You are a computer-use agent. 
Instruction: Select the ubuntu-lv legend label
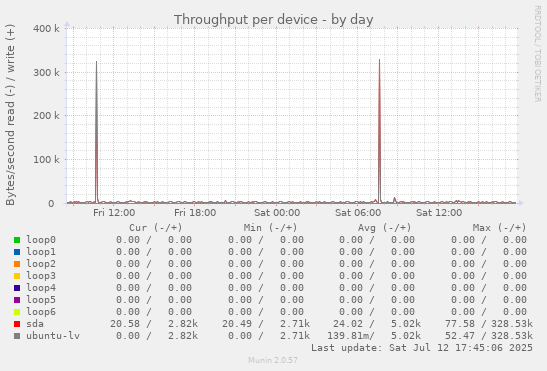pos(53,336)
